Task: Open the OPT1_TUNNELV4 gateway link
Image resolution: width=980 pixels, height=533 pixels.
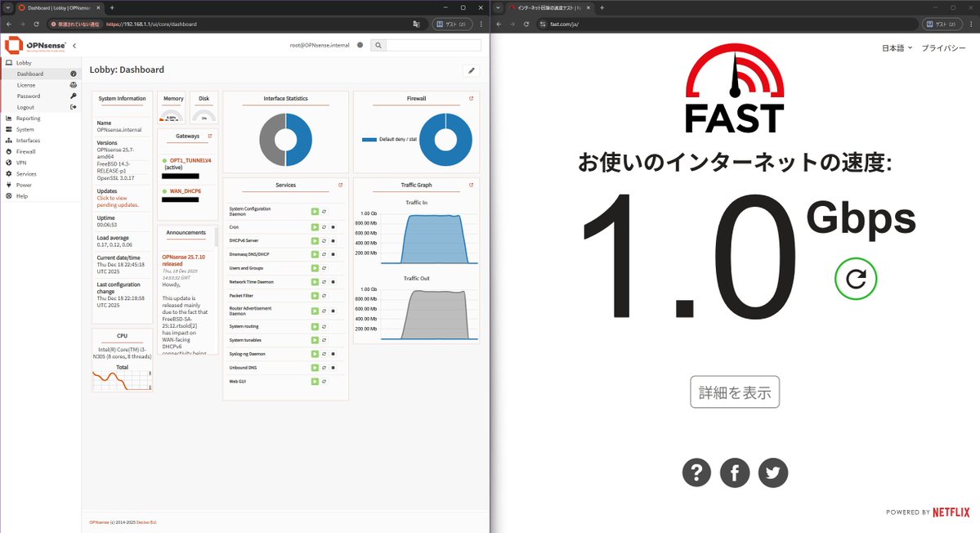Action: (190, 160)
